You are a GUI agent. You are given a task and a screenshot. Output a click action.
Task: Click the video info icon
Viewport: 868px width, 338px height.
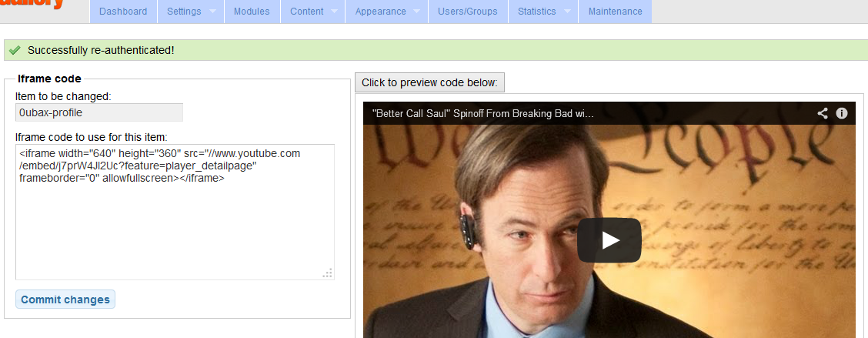point(841,114)
